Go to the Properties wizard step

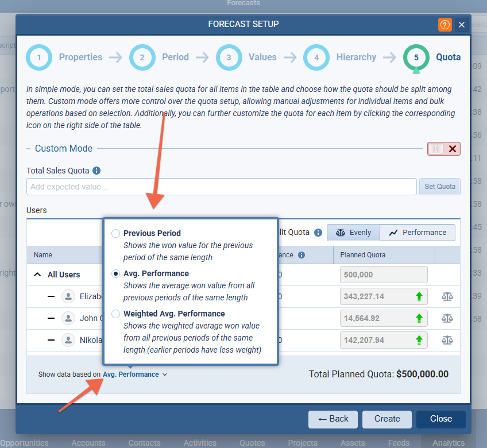point(39,57)
